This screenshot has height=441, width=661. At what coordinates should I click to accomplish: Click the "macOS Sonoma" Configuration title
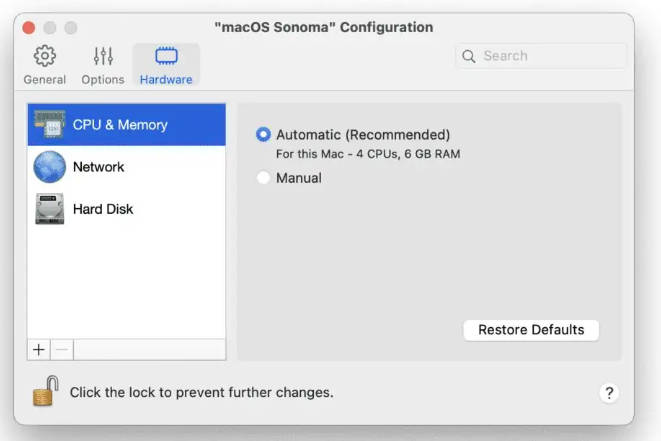click(324, 27)
